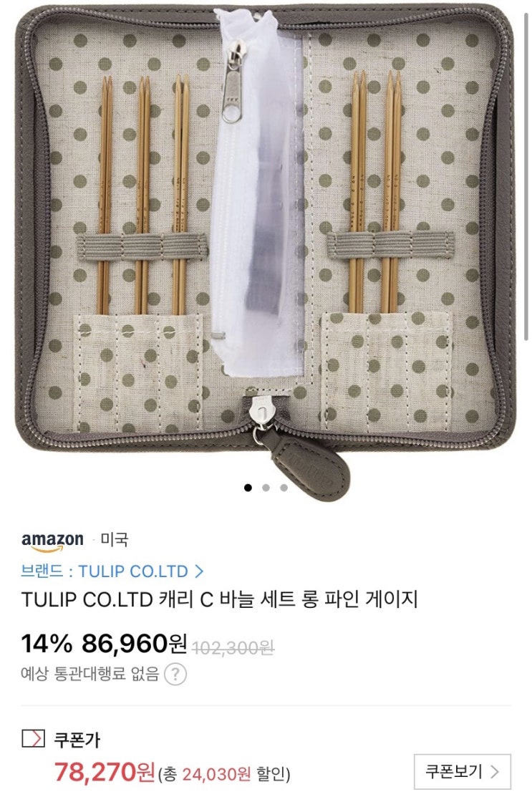Expand the brand page chevron arrow
The width and height of the screenshot is (532, 802).
[199, 571]
